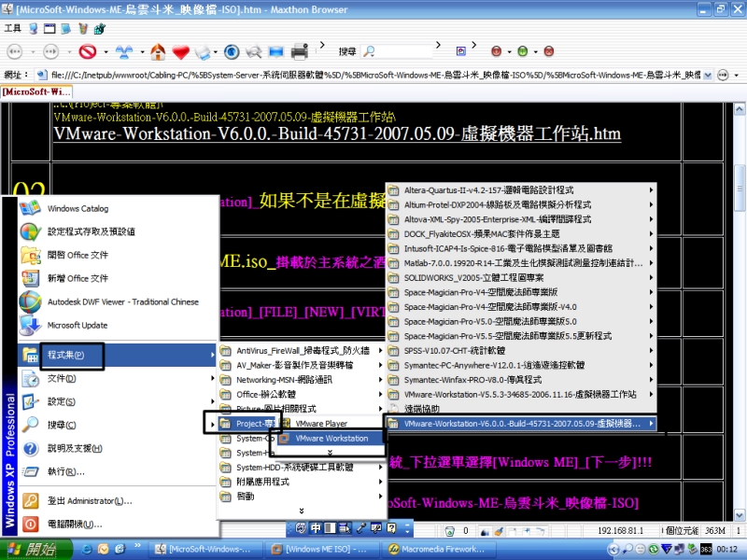Open 說明及支援(H) help item
This screenshot has height=560, width=747.
pyautogui.click(x=118, y=449)
